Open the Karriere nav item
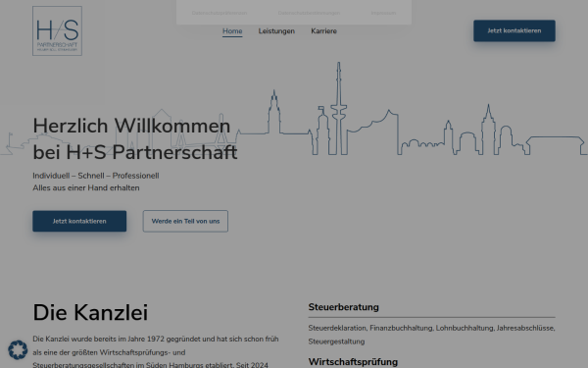 [323, 31]
